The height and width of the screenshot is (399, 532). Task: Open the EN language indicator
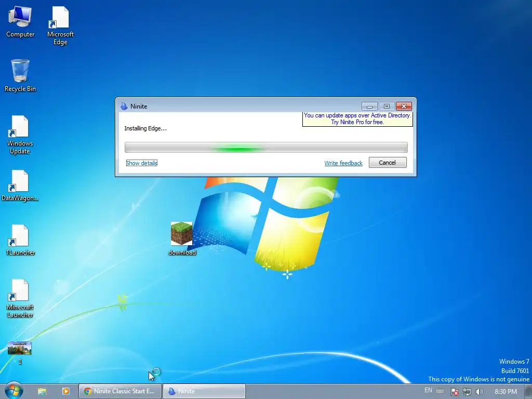428,391
